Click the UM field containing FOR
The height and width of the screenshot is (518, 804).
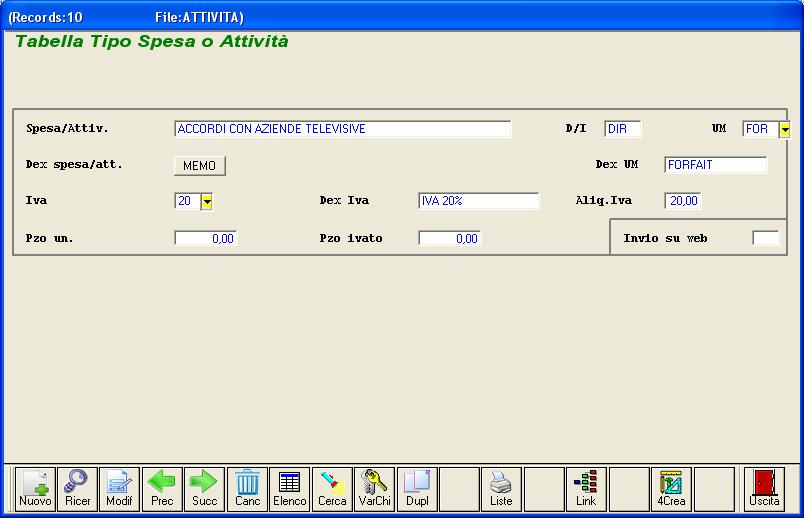[x=760, y=129]
